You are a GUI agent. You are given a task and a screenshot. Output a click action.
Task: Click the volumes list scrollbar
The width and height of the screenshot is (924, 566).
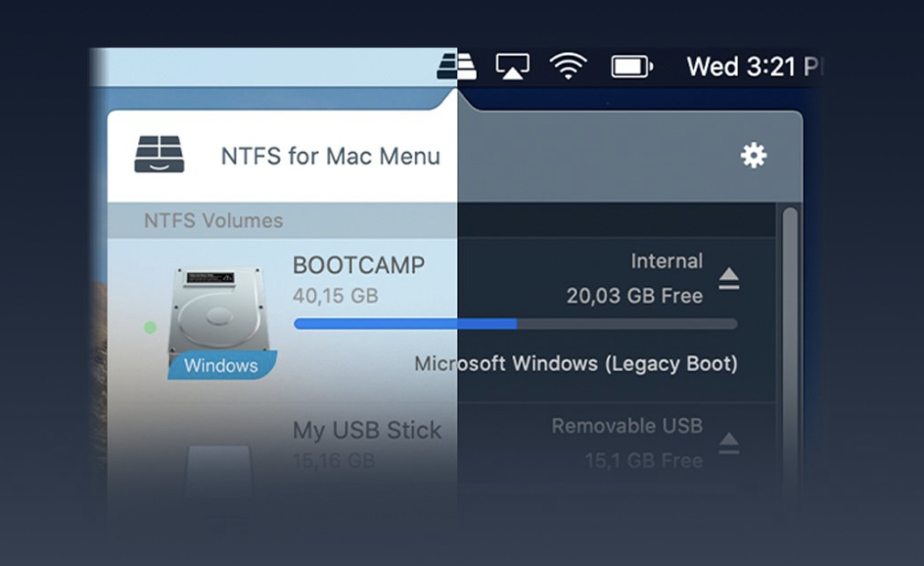pyautogui.click(x=790, y=354)
